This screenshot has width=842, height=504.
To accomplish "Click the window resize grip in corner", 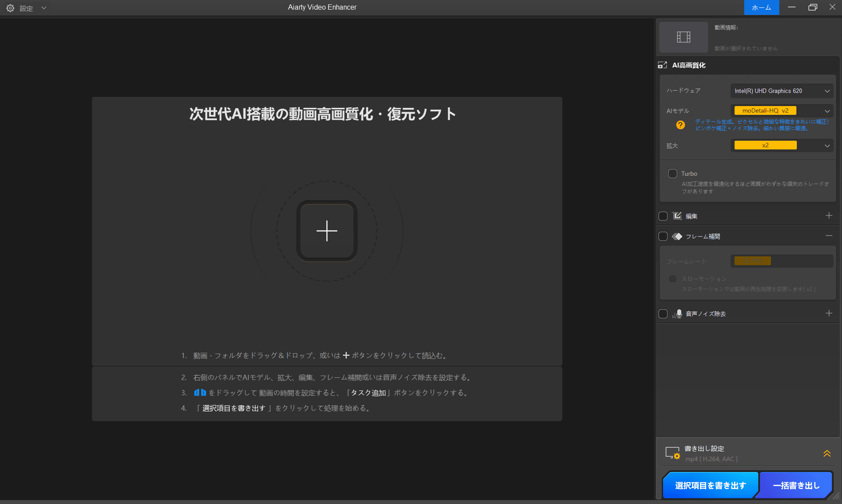I will (x=836, y=496).
